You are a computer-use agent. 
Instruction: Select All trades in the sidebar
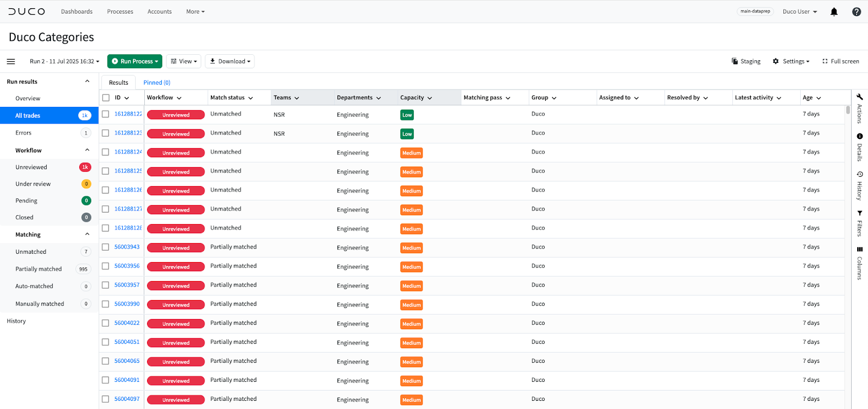point(49,116)
